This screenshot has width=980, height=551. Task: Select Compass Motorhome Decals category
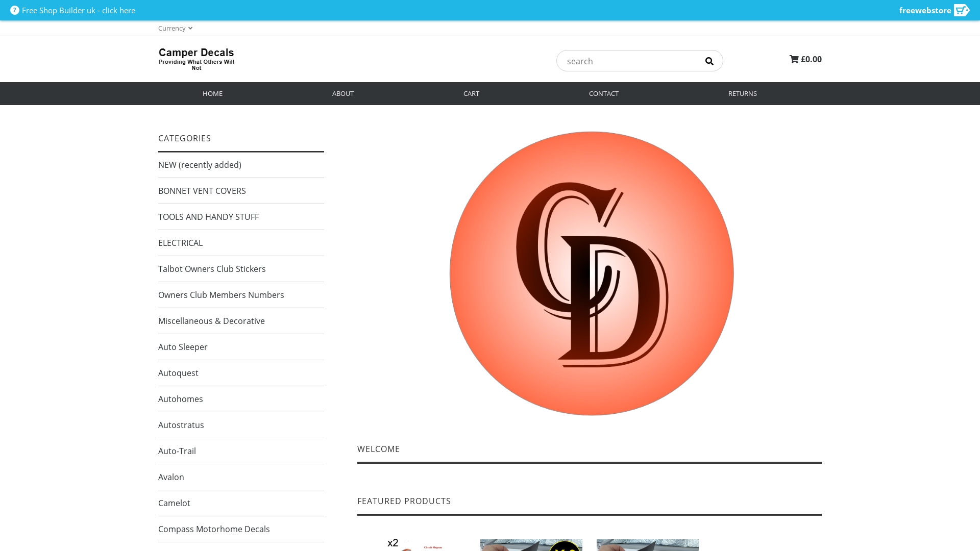tap(214, 529)
